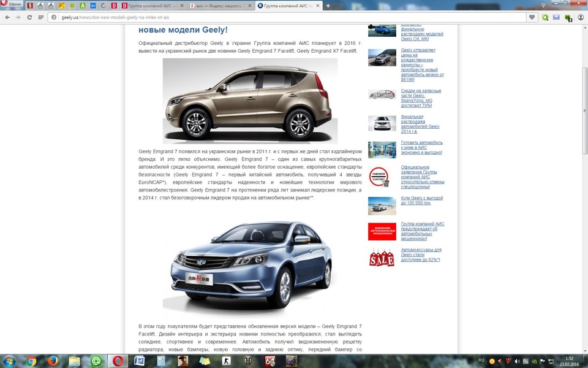This screenshot has width=588, height=368.
Task: Open 'Скидки на запасные части Geely' link
Action: [x=421, y=98]
